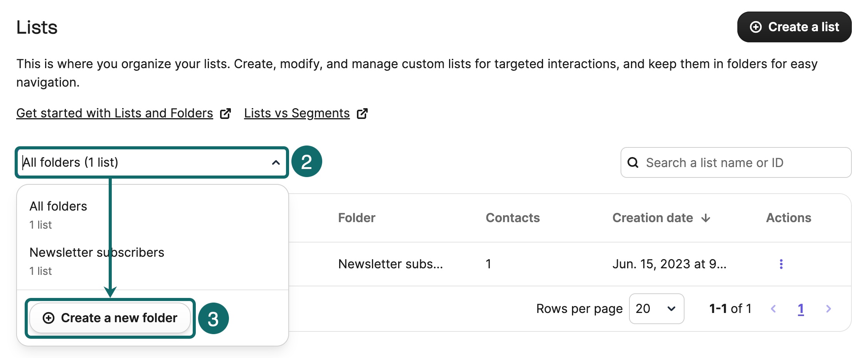The height and width of the screenshot is (358, 868).
Task: Collapse the All folders dropdown chevron
Action: tap(276, 162)
